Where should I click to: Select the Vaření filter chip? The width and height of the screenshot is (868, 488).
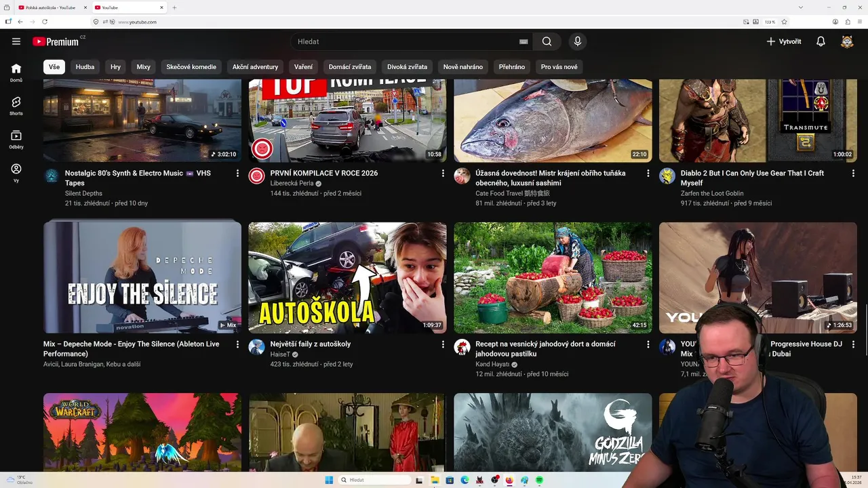coord(303,67)
